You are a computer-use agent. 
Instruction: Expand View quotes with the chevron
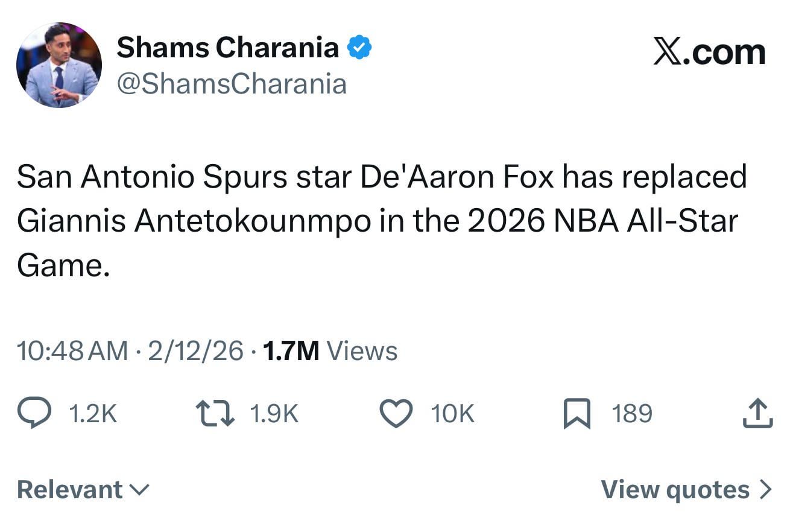[x=767, y=490]
